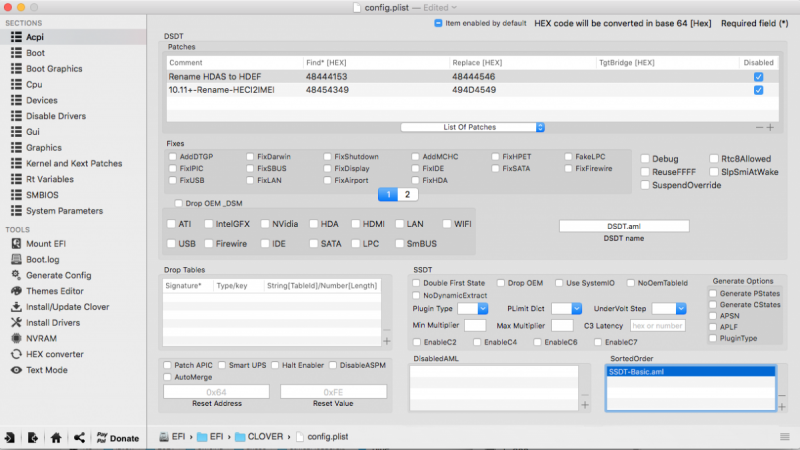This screenshot has height=450, width=800.
Task: Click the import icon in bottom toolbar
Action: [x=10, y=437]
